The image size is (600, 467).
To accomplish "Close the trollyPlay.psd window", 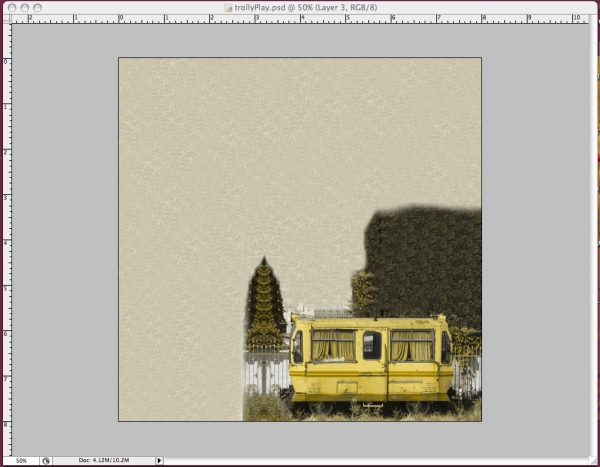I will pos(12,8).
